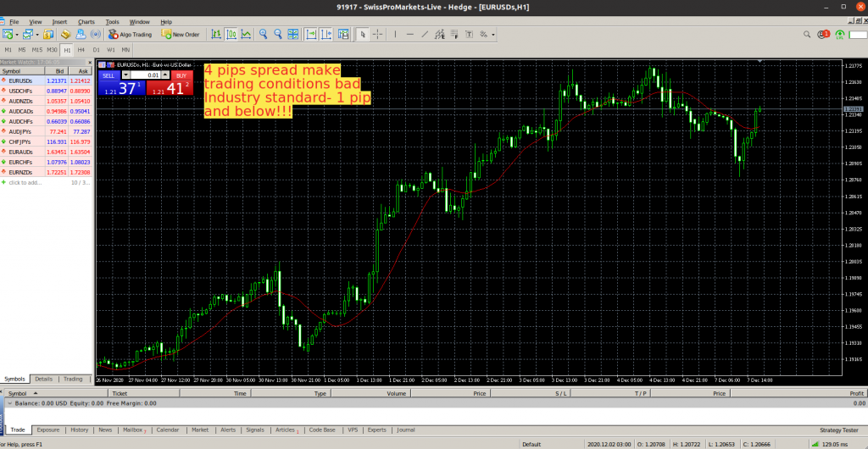
Task: Select the crosshair cursor tool
Action: (377, 35)
